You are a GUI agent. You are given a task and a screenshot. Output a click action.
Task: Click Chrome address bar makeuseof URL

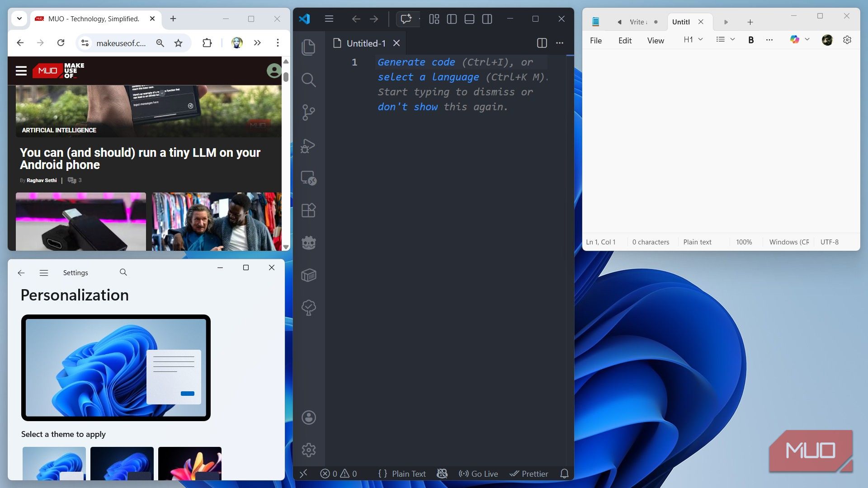coord(121,43)
